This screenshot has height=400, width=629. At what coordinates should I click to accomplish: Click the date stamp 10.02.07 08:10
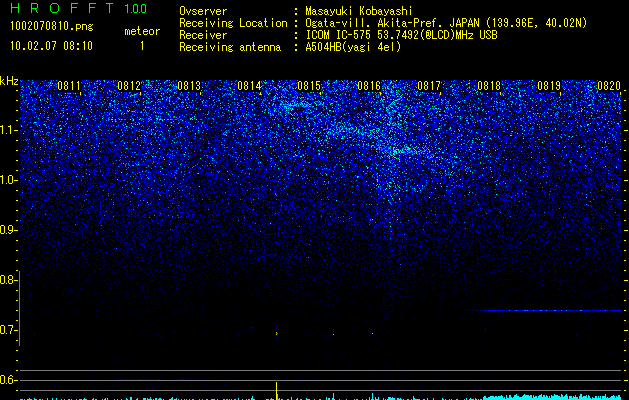51,46
